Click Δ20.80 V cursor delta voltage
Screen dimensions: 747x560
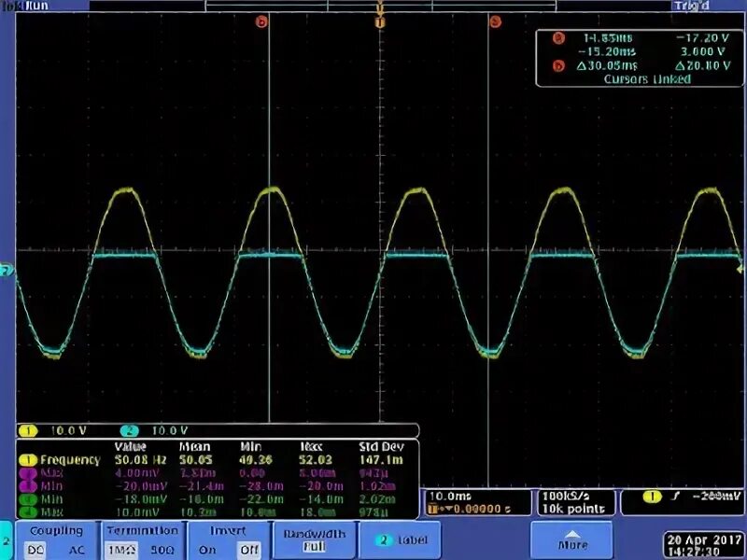click(702, 65)
